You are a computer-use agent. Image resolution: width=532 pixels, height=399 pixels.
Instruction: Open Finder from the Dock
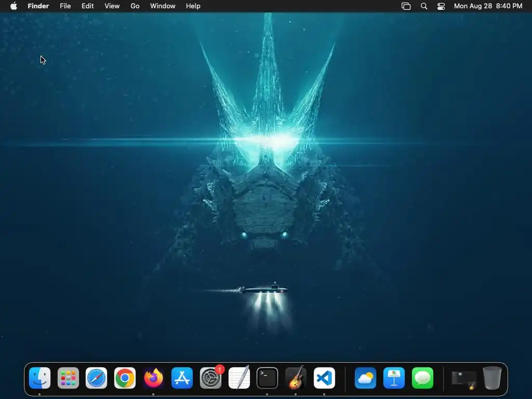tap(39, 378)
